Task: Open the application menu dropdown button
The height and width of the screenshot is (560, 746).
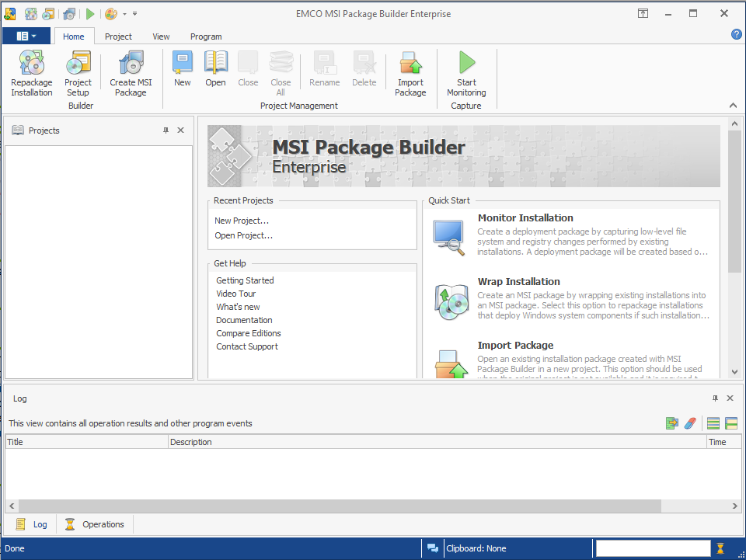Action: point(26,37)
